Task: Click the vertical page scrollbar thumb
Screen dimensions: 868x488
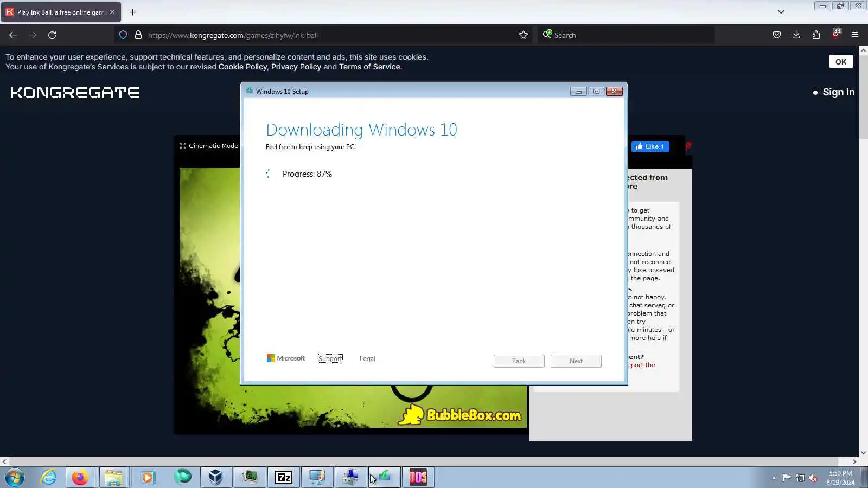Action: click(863, 97)
